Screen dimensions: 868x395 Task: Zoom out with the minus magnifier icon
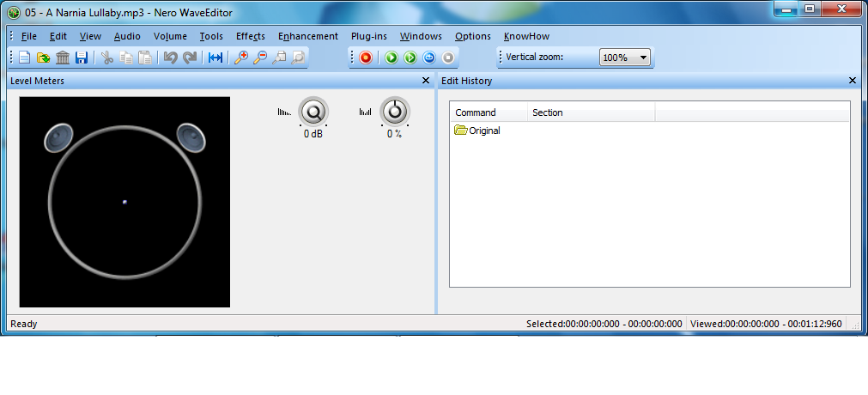260,58
